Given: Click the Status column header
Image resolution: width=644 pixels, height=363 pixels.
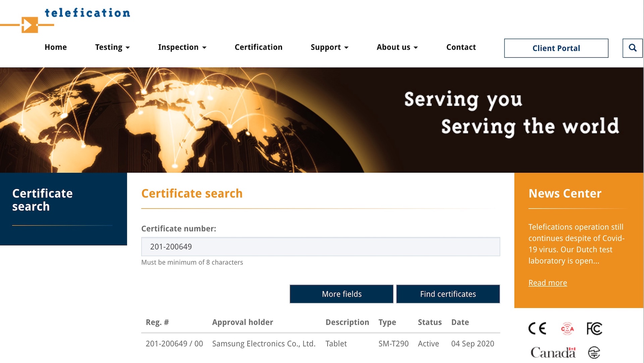Looking at the screenshot, I should (x=430, y=322).
